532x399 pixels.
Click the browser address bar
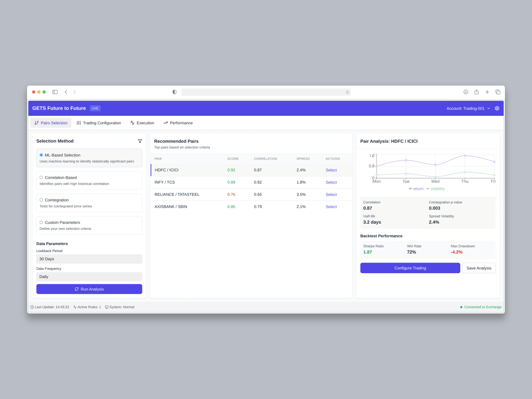[265, 92]
